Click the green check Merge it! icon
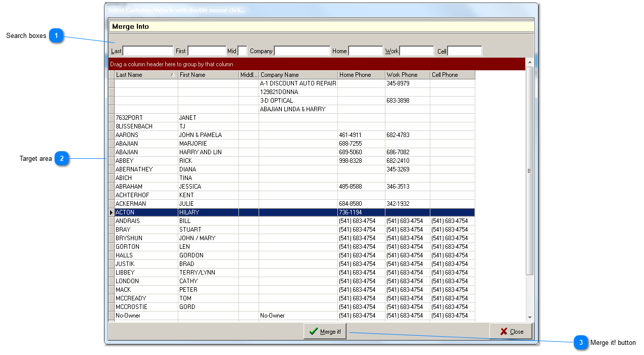 [x=314, y=331]
